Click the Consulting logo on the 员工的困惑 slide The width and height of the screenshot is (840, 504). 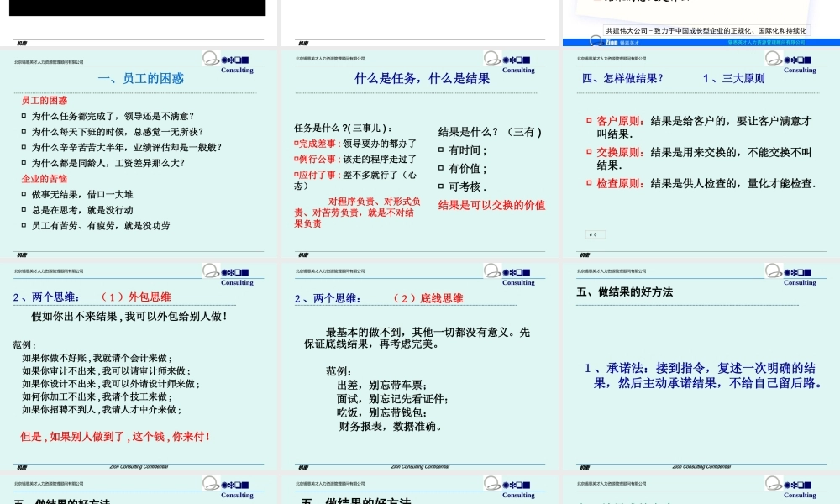[x=228, y=61]
